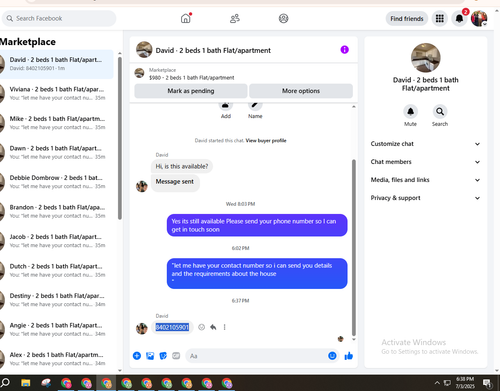Click the 'Hi, is this available?' message
This screenshot has height=391, width=500.
coord(182,166)
